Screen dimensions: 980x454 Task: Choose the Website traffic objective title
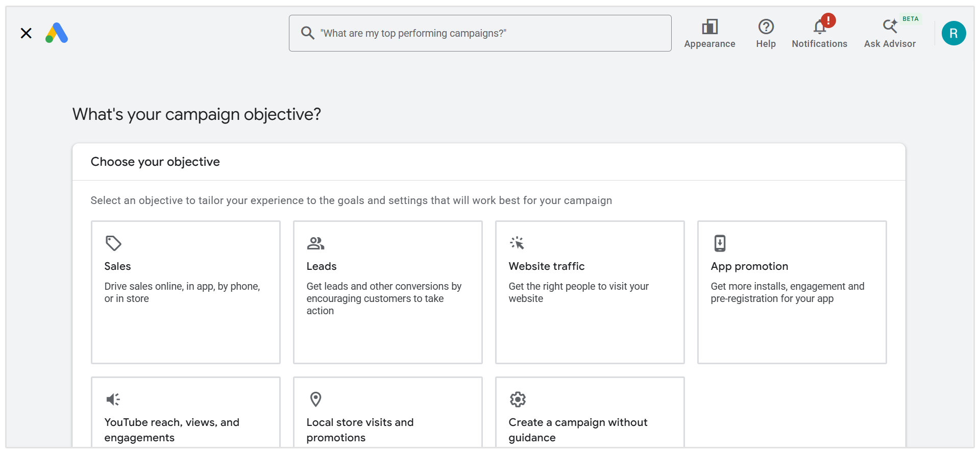pos(547,266)
